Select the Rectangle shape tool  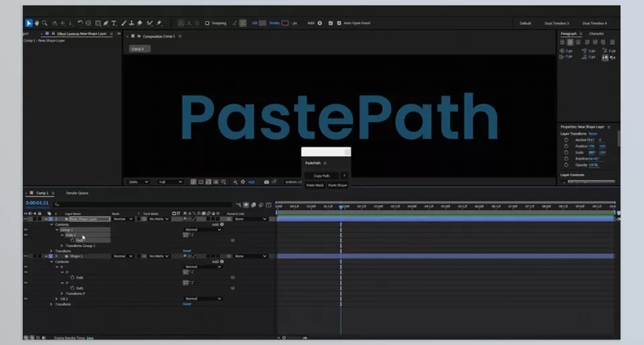(98, 23)
